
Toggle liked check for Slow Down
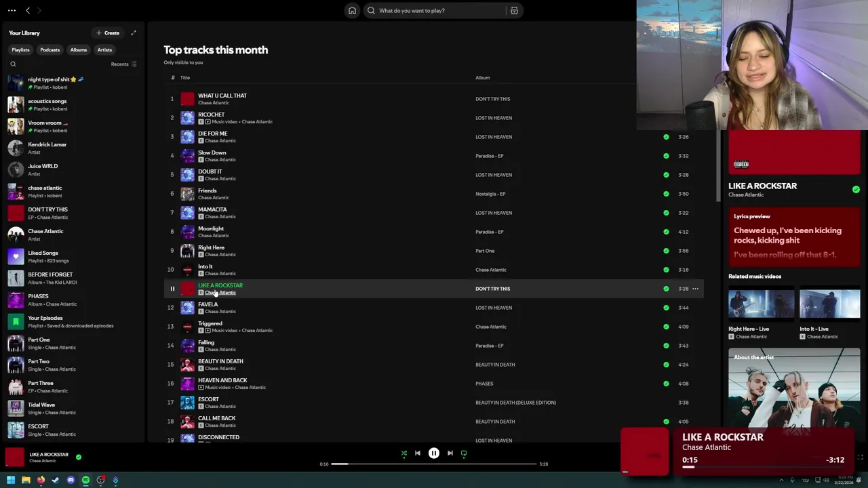point(666,156)
